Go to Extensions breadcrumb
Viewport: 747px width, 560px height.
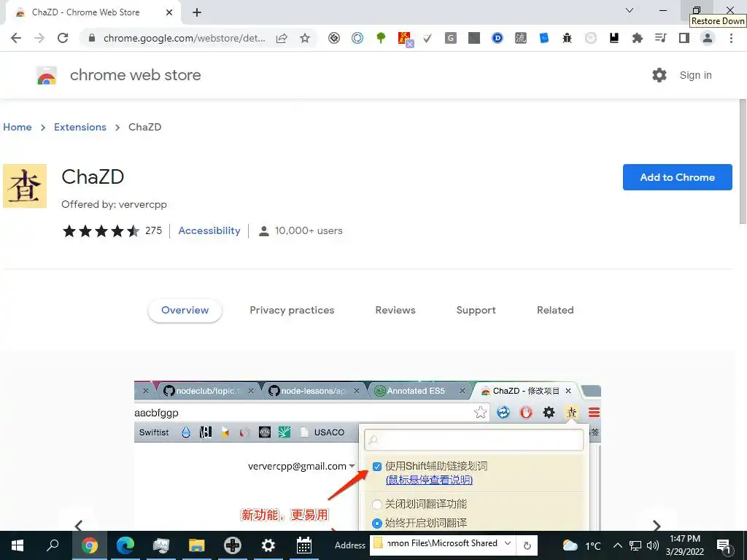click(x=80, y=127)
